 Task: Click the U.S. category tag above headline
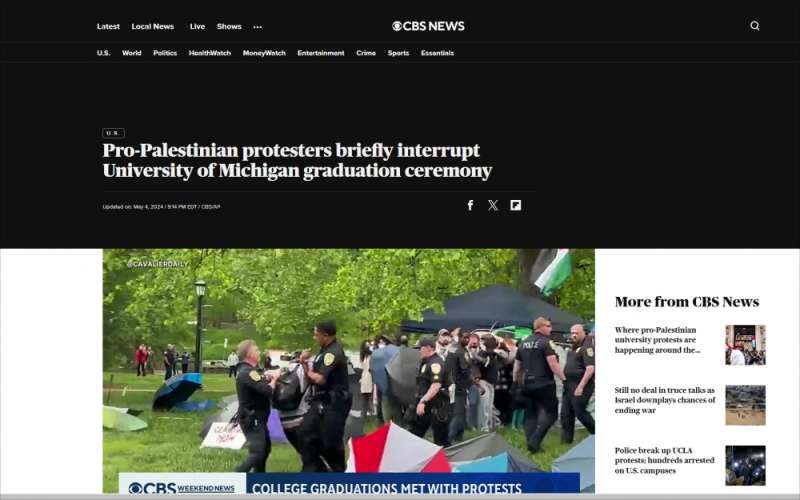pyautogui.click(x=113, y=133)
